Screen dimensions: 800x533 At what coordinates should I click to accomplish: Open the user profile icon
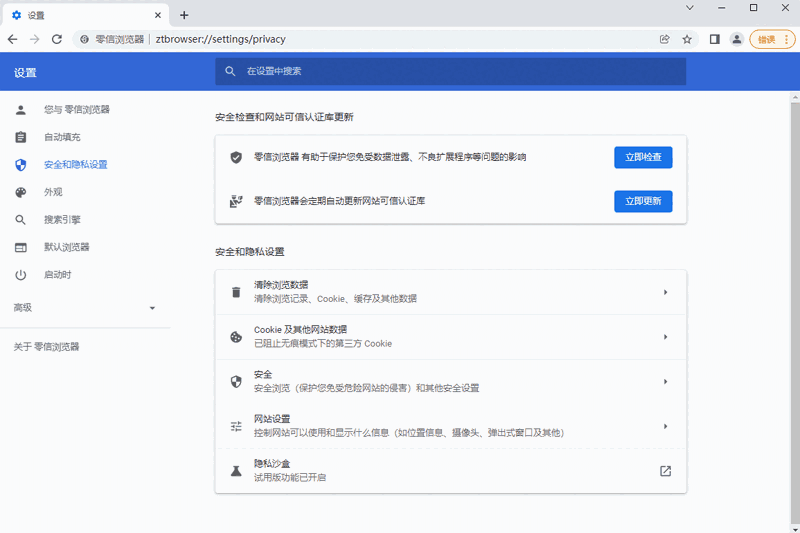[x=737, y=39]
